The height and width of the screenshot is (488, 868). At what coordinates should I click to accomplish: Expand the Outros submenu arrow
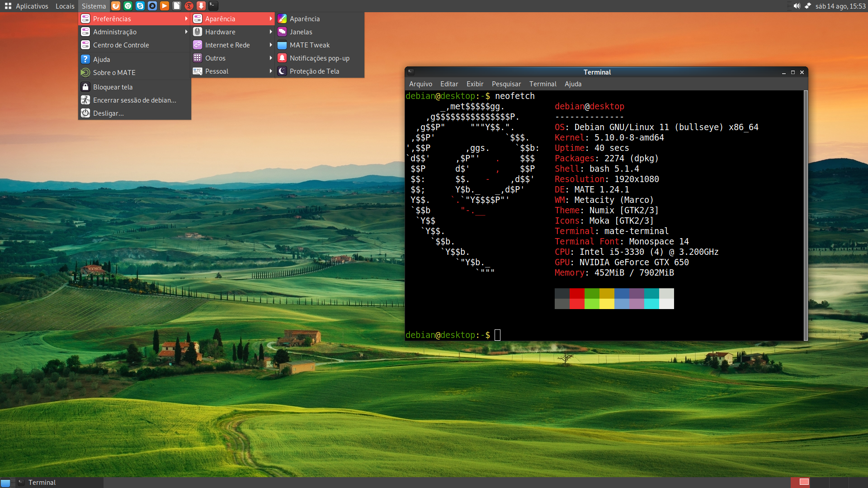coord(271,58)
